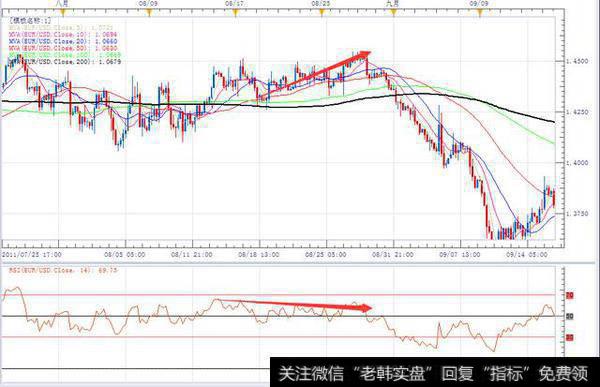Click the yellow timeline marker under 08/17
The width and height of the screenshot is (600, 387).
pos(235,13)
